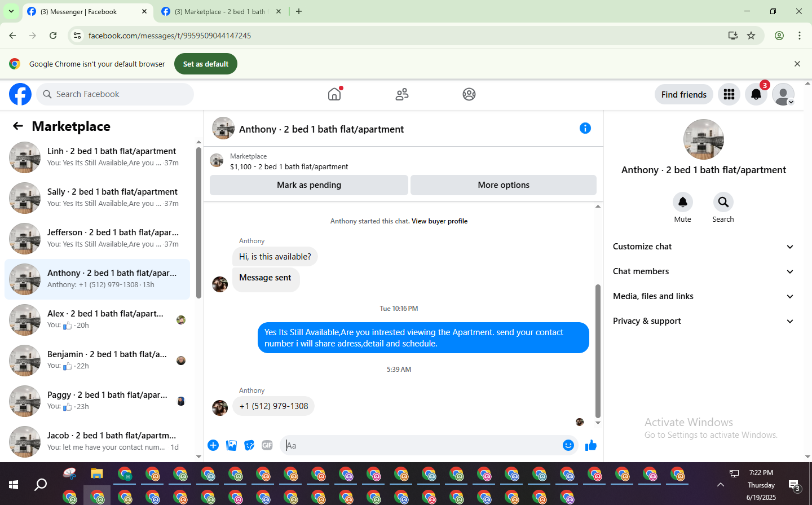
Task: View buyer profile link
Action: pyautogui.click(x=439, y=221)
